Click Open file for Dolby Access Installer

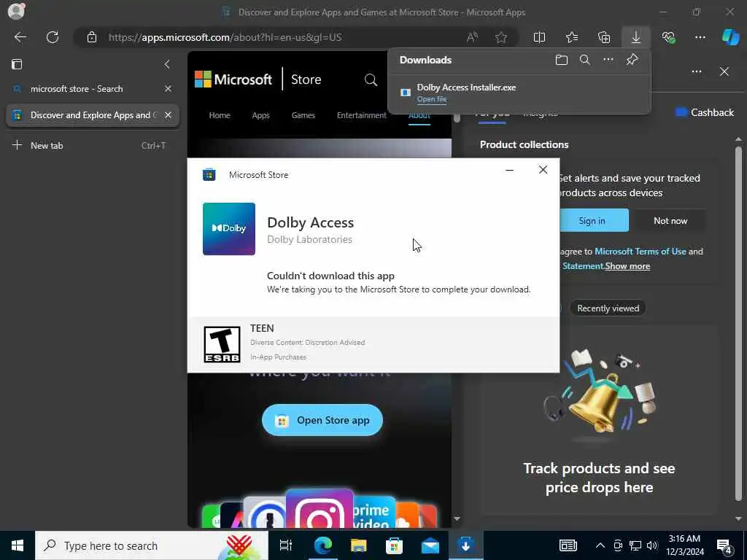coord(432,99)
